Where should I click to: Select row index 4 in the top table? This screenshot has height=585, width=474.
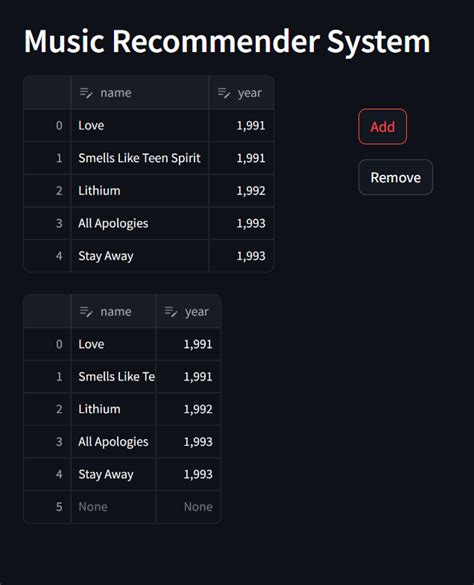point(47,256)
